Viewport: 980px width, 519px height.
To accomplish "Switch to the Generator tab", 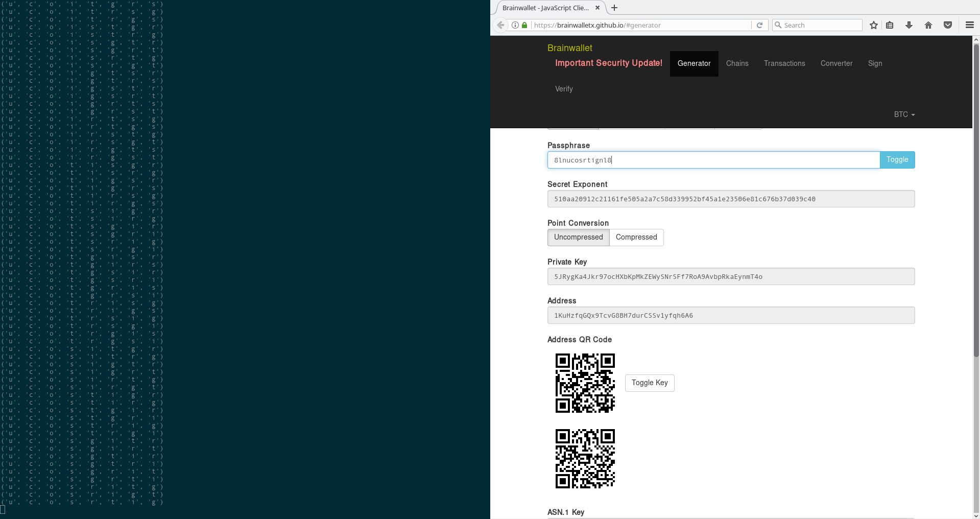I will (694, 64).
